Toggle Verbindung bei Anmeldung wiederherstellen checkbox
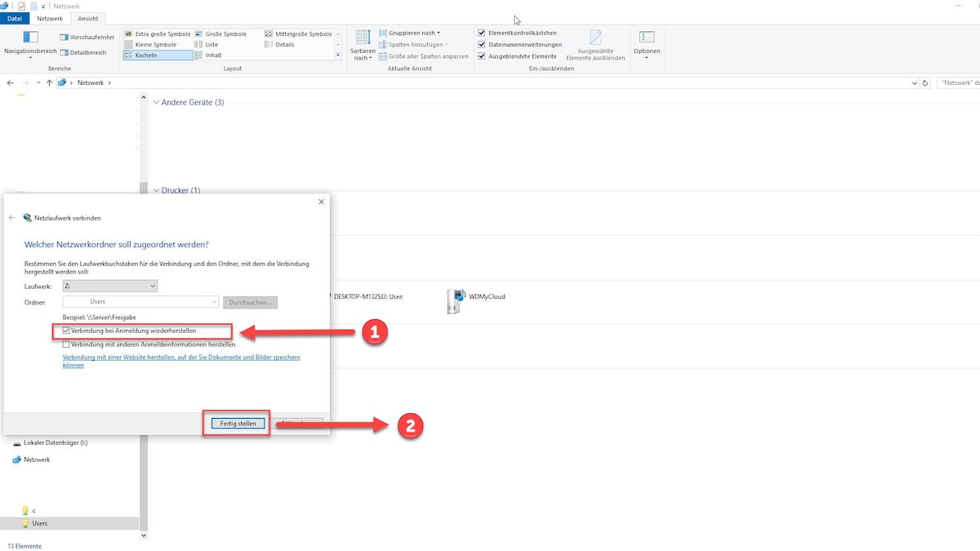Image resolution: width=980 pixels, height=551 pixels. [67, 331]
